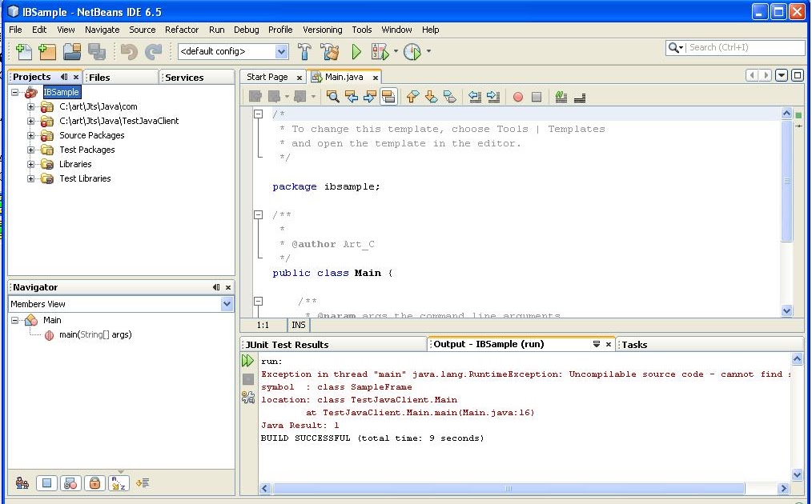Screen dimensions: 812x504
Task: Switch to the Services panel tab
Action: [184, 78]
